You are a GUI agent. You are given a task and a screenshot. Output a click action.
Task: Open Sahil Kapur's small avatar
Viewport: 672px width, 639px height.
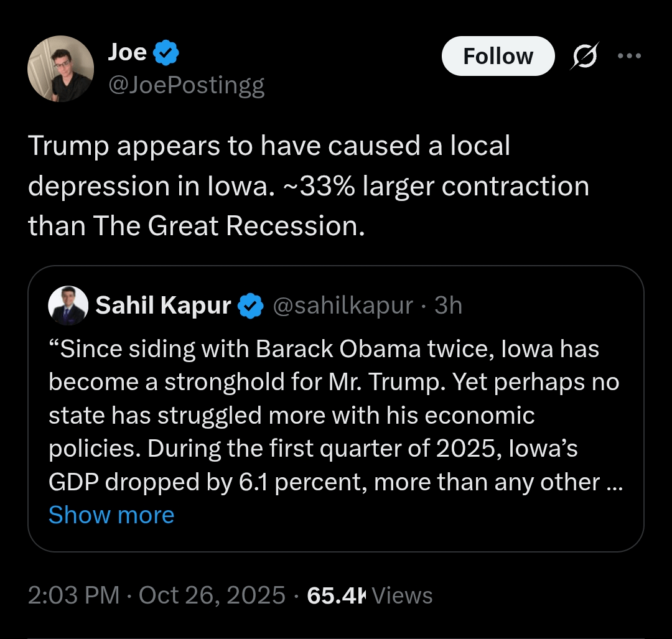tap(68, 306)
